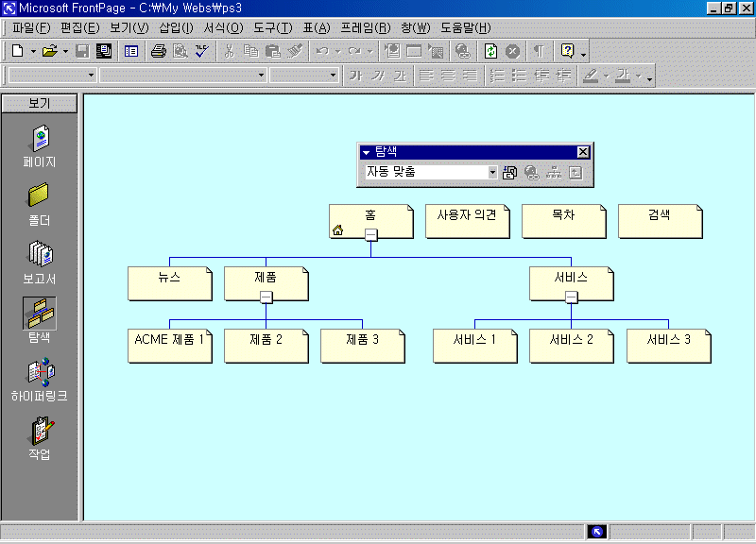Click the 보기 header button
Image resolution: width=756 pixels, height=544 pixels.
(40, 103)
